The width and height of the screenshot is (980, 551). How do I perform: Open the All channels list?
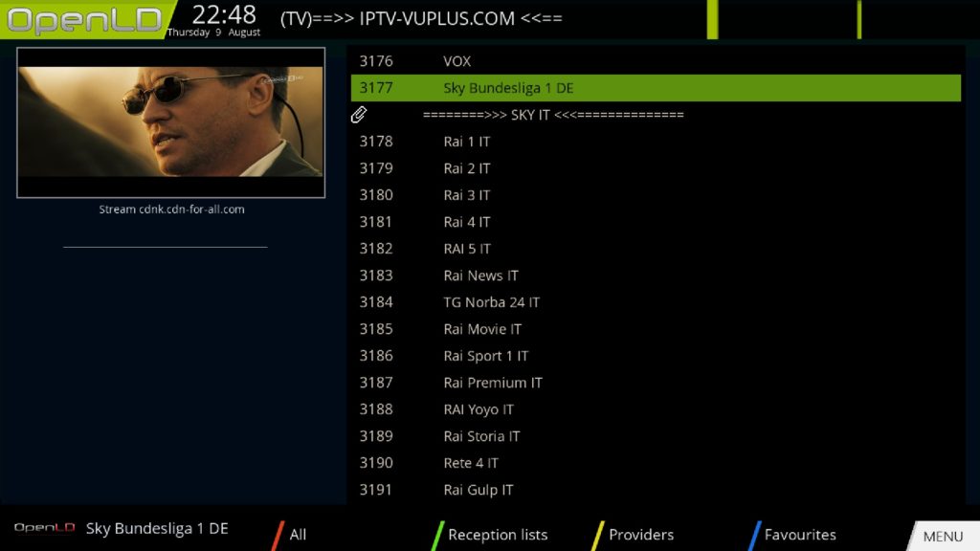point(298,535)
